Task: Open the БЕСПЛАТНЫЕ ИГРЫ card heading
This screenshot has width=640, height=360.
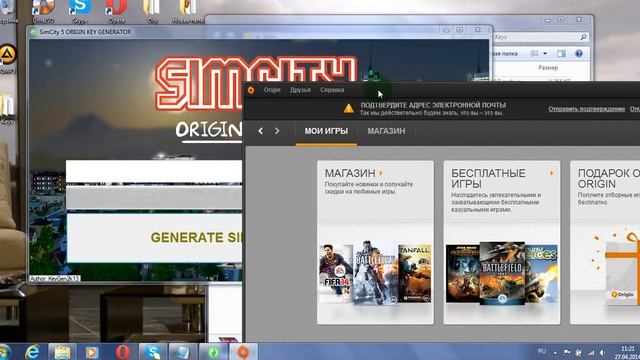Action: click(x=488, y=178)
